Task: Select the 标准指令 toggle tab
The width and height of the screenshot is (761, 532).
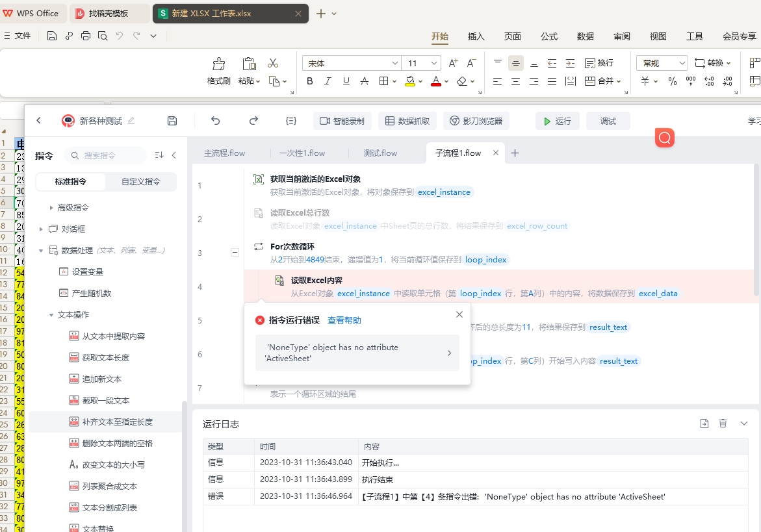Action: (x=70, y=181)
